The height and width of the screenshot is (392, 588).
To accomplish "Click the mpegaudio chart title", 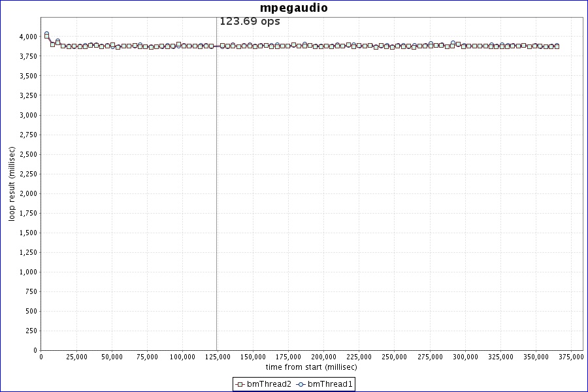I will pyautogui.click(x=294, y=8).
